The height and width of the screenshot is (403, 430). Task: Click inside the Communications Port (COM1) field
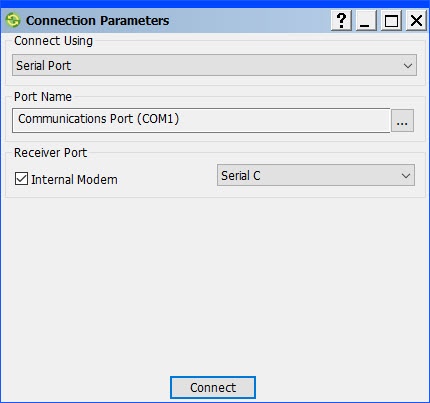click(x=201, y=120)
